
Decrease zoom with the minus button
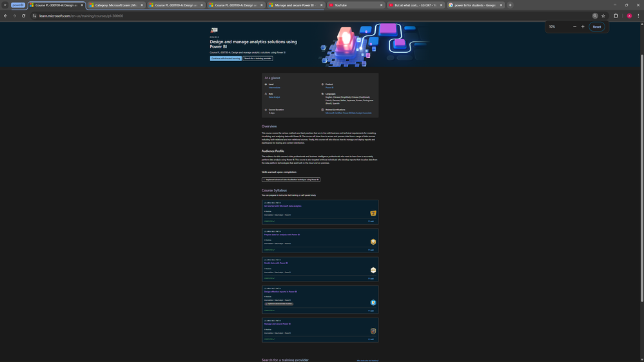pyautogui.click(x=574, y=26)
